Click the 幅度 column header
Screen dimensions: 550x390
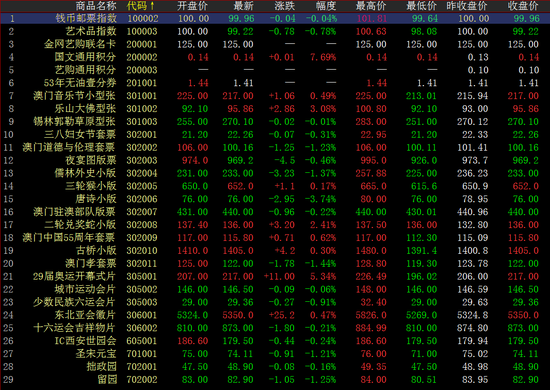click(326, 6)
